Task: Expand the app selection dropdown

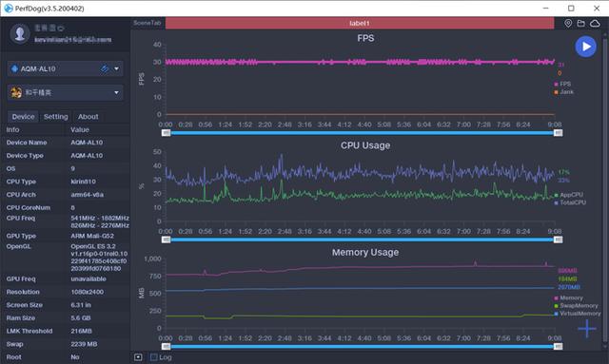Action: tap(116, 93)
